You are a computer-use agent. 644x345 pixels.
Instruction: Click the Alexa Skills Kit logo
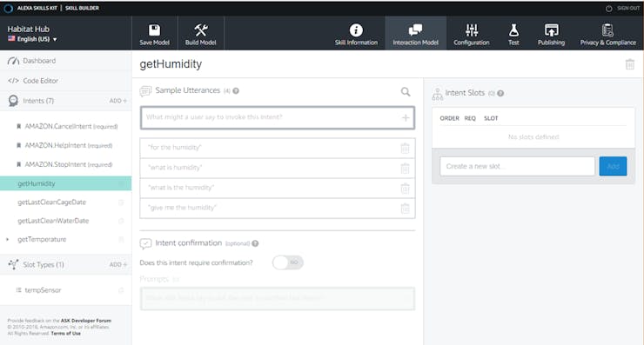[8, 8]
